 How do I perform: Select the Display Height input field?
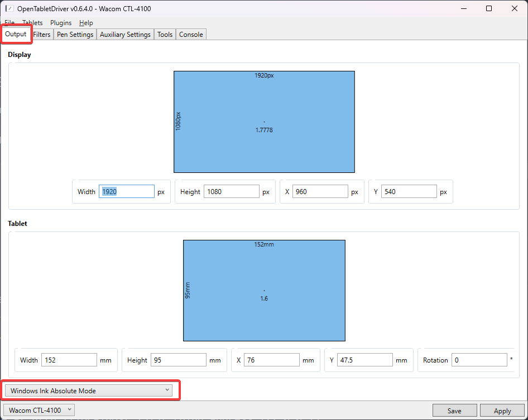(231, 192)
